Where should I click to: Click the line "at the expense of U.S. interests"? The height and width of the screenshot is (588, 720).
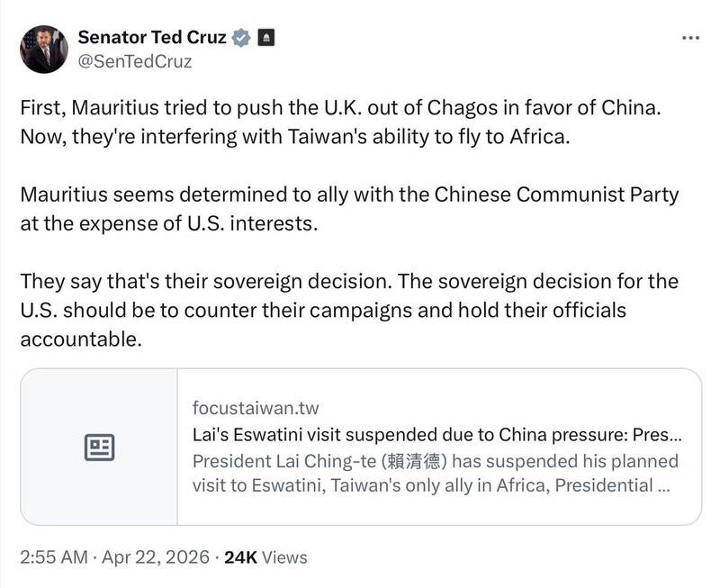169,223
